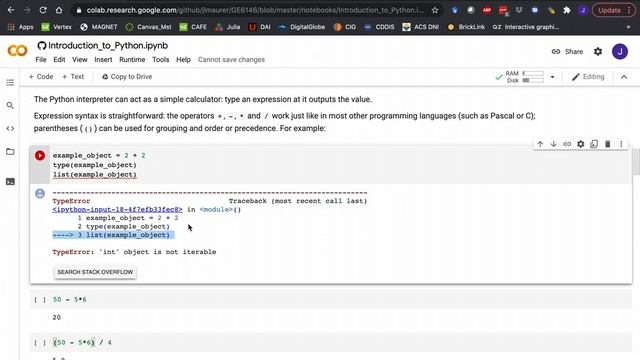Go to browser home page
Screen dimensions: 640x360
point(59,10)
